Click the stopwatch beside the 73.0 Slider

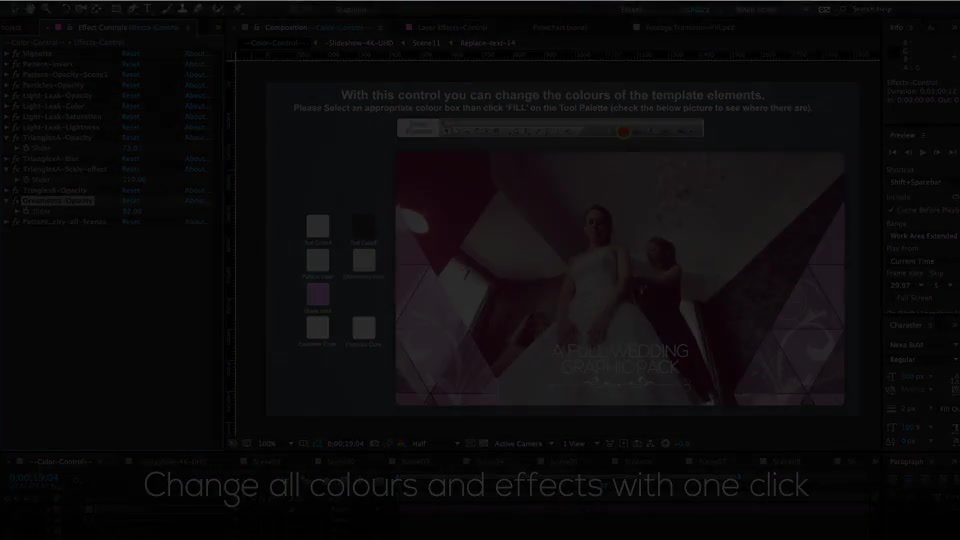click(26, 148)
